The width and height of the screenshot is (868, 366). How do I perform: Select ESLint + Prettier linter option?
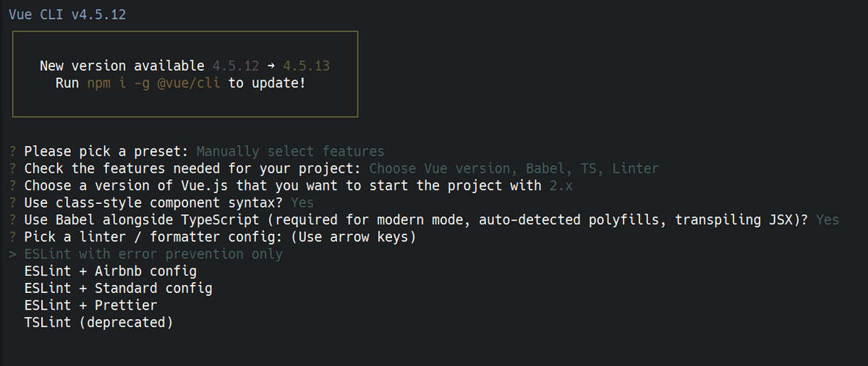click(90, 305)
